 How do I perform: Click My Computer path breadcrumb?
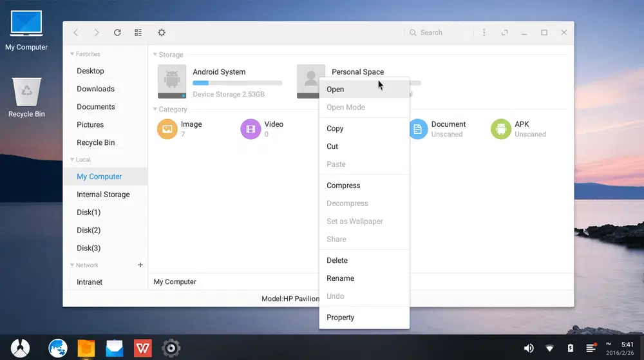(x=175, y=281)
